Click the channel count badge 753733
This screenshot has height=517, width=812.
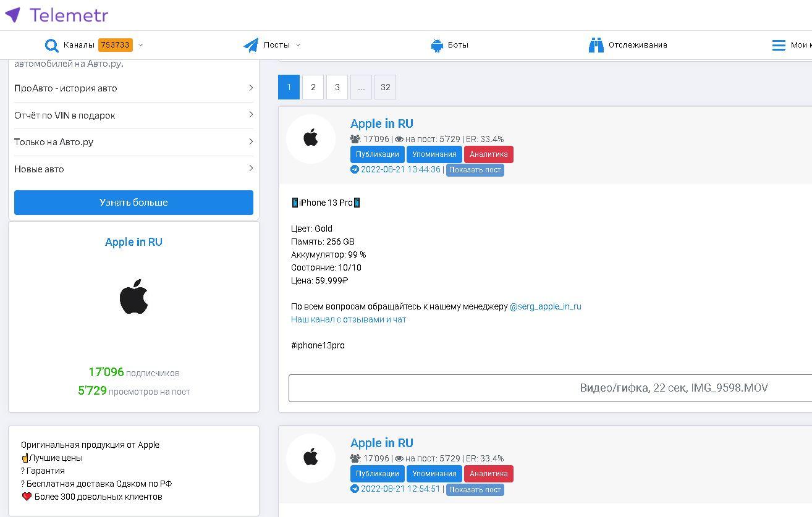116,45
